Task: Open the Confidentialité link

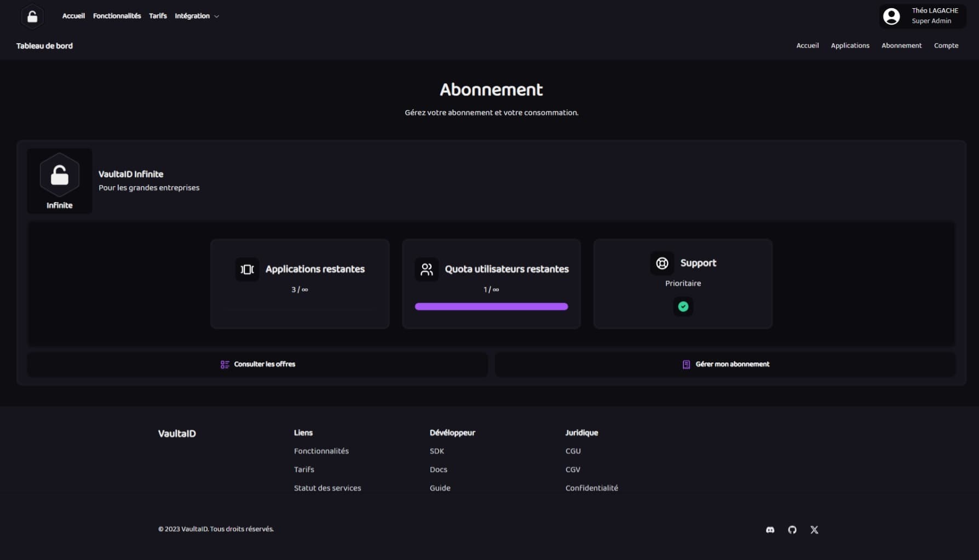Action: [591, 488]
